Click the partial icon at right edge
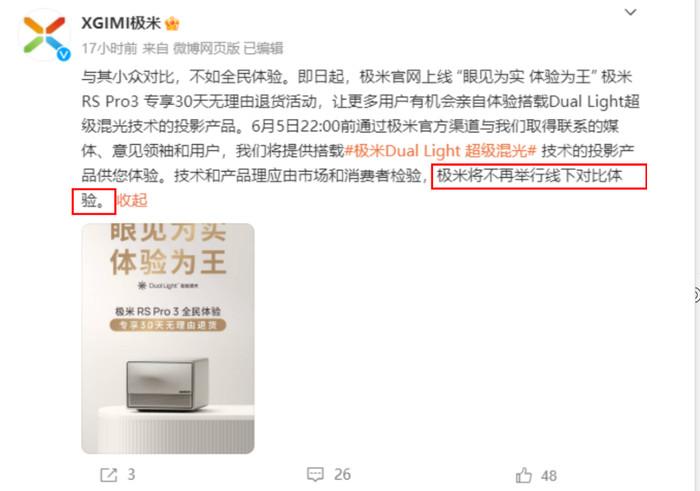This screenshot has height=491, width=700. click(697, 295)
